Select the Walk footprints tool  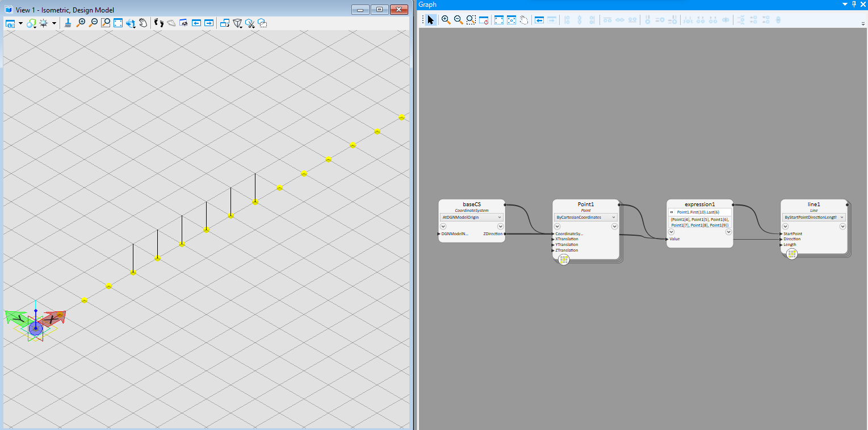click(x=158, y=23)
